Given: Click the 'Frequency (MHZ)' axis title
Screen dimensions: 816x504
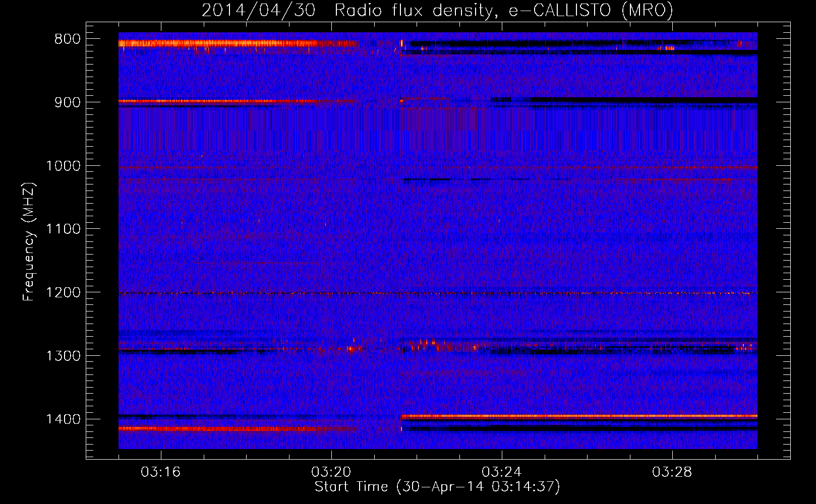Looking at the screenshot, I should pos(30,242).
